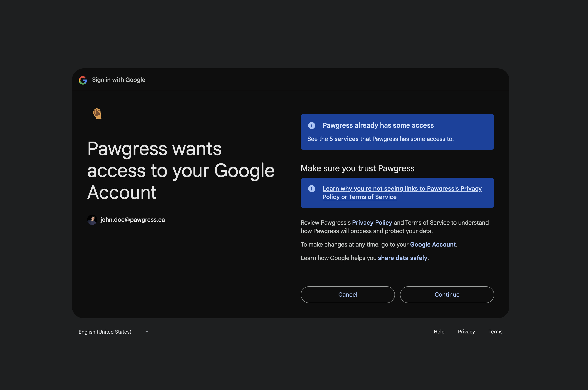Viewport: 588px width, 390px height.
Task: Open the Terms footer link
Action: [x=495, y=332]
